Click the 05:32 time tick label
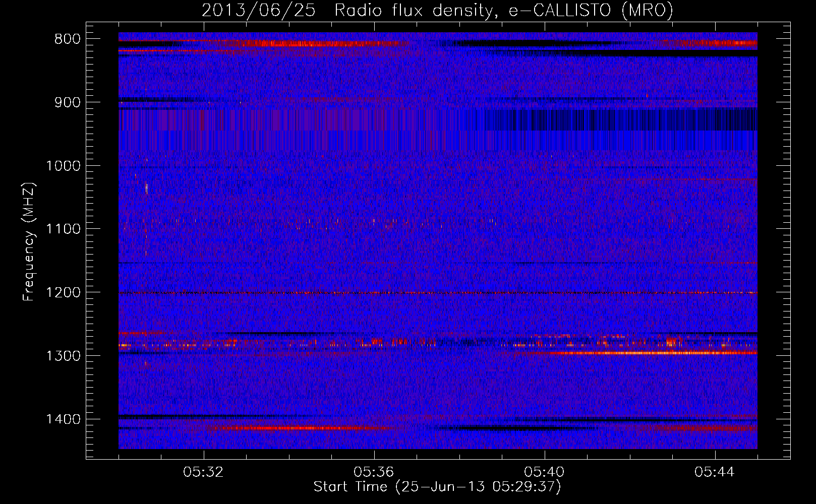The image size is (816, 504). point(203,472)
